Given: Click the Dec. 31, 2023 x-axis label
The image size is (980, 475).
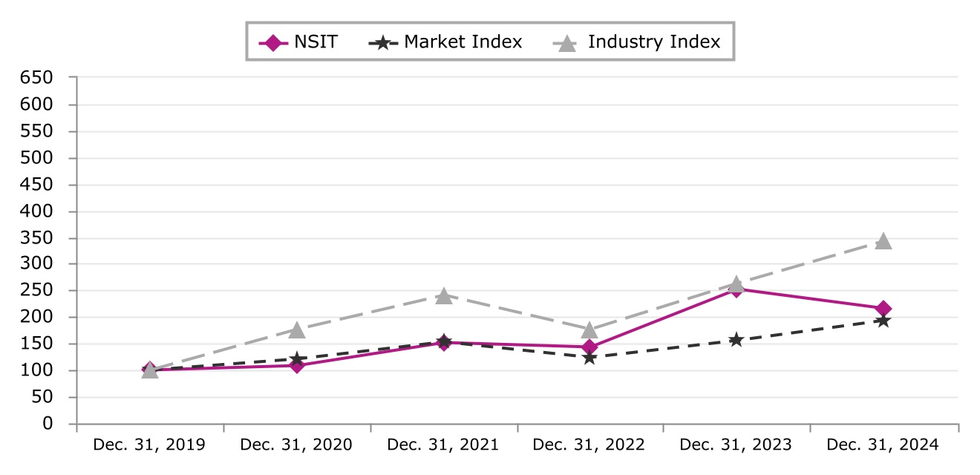Looking at the screenshot, I should [736, 445].
